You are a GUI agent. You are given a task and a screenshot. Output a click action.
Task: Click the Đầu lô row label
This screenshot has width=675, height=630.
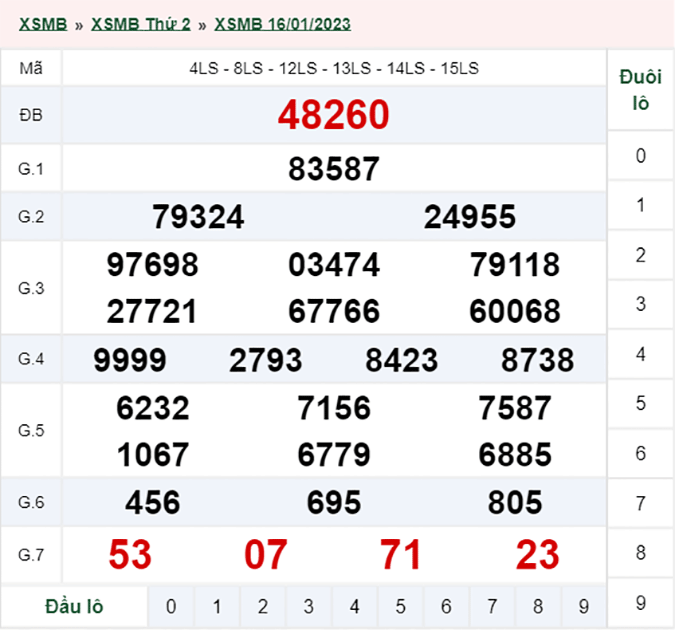coord(74,606)
